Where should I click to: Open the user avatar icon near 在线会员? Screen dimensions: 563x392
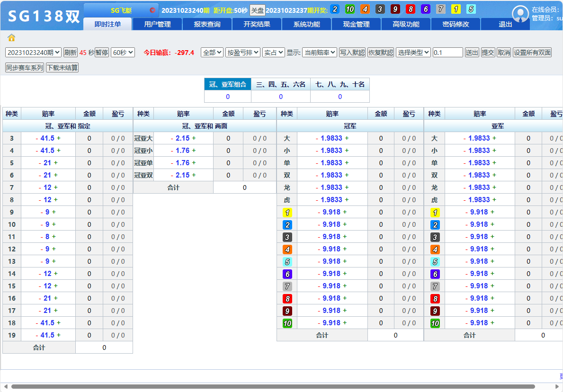point(520,14)
